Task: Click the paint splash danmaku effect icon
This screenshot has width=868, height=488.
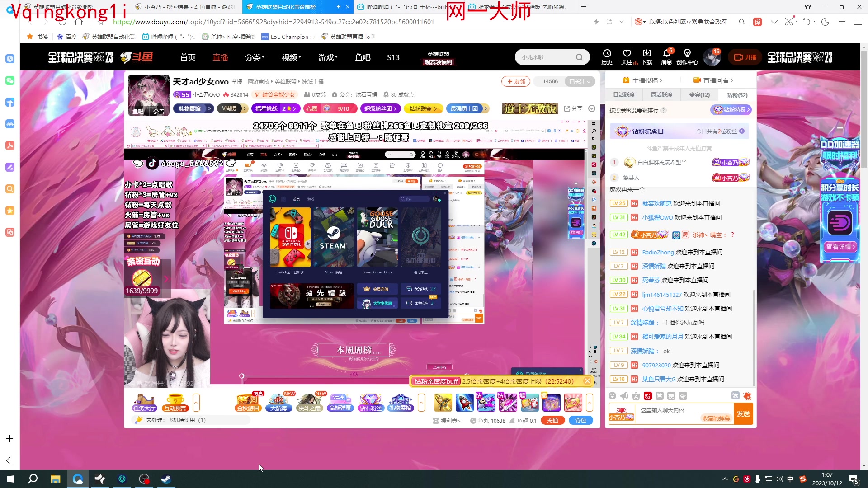Action: (747, 396)
